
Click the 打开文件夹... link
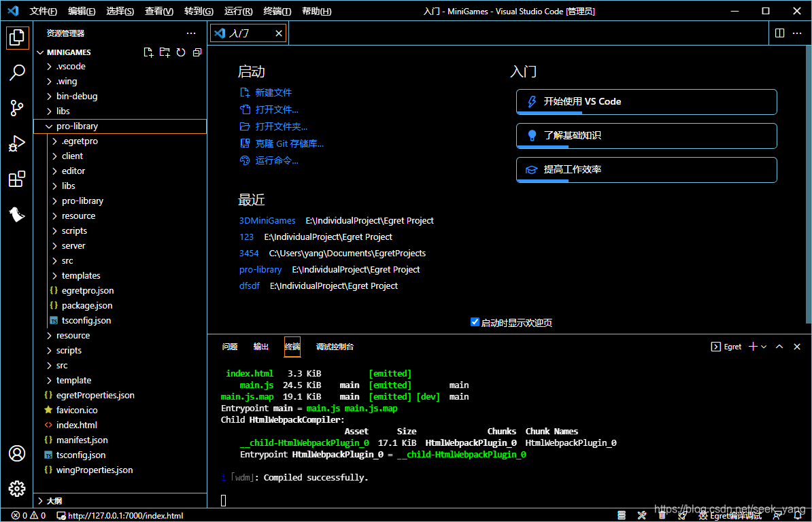[281, 126]
